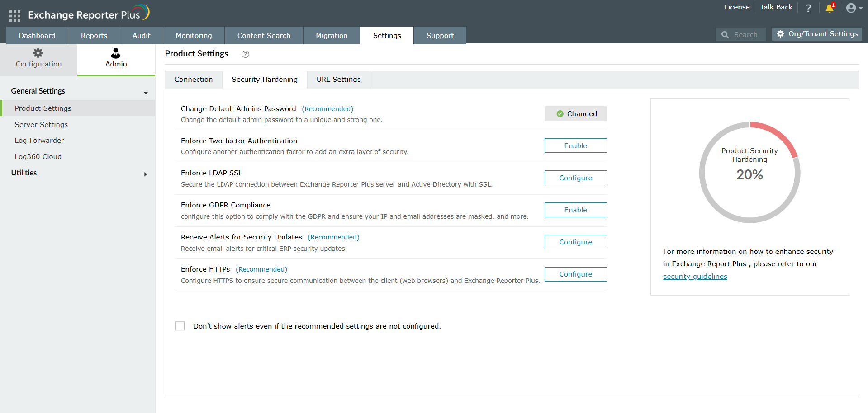Open the user account avatar menu
This screenshot has width=868, height=413.
[854, 8]
